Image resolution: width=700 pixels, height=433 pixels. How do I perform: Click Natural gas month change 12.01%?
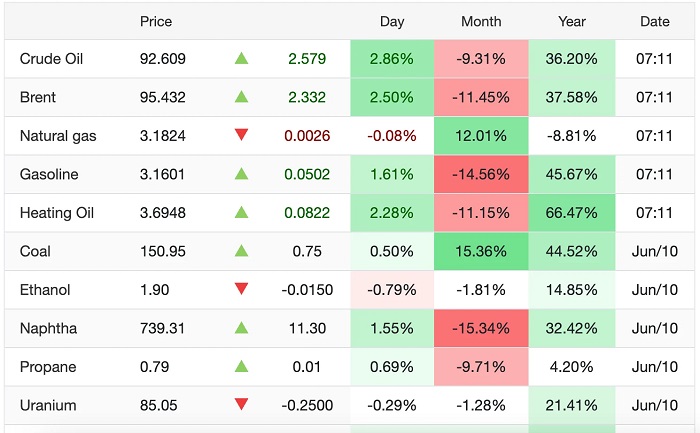coord(481,136)
